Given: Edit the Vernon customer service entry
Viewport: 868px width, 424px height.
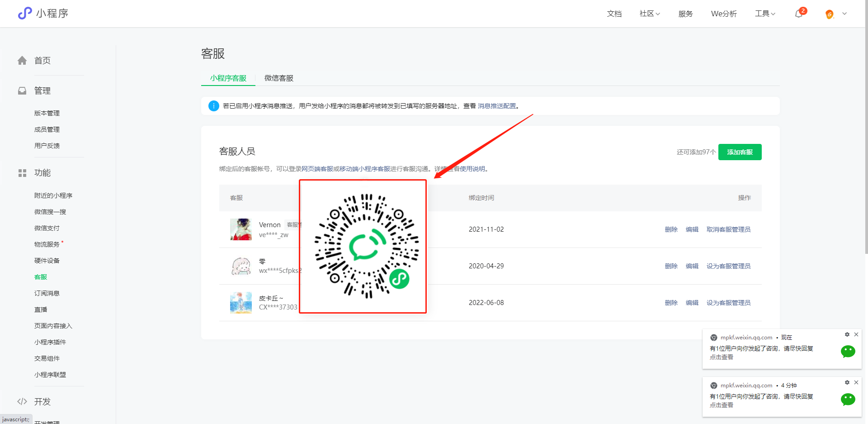Looking at the screenshot, I should pos(692,229).
